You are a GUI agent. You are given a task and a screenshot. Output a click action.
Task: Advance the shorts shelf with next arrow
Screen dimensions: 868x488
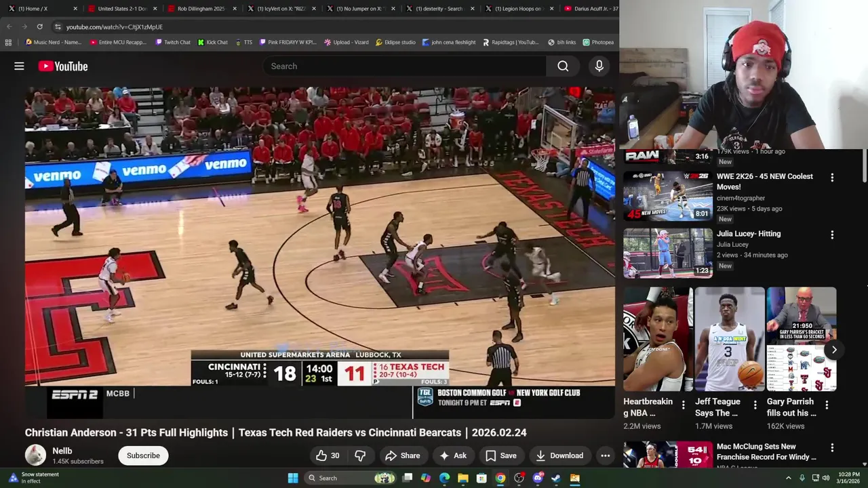click(834, 350)
